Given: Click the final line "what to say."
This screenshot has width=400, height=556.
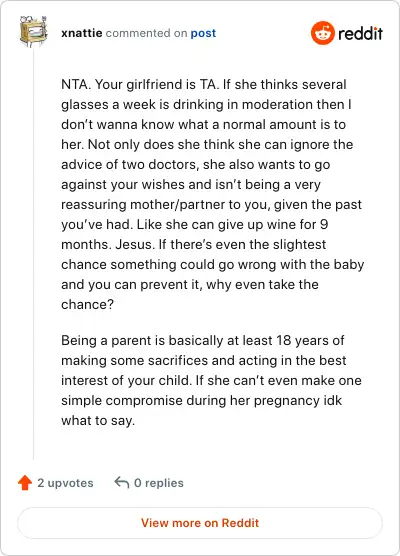Looking at the screenshot, I should (x=98, y=421).
